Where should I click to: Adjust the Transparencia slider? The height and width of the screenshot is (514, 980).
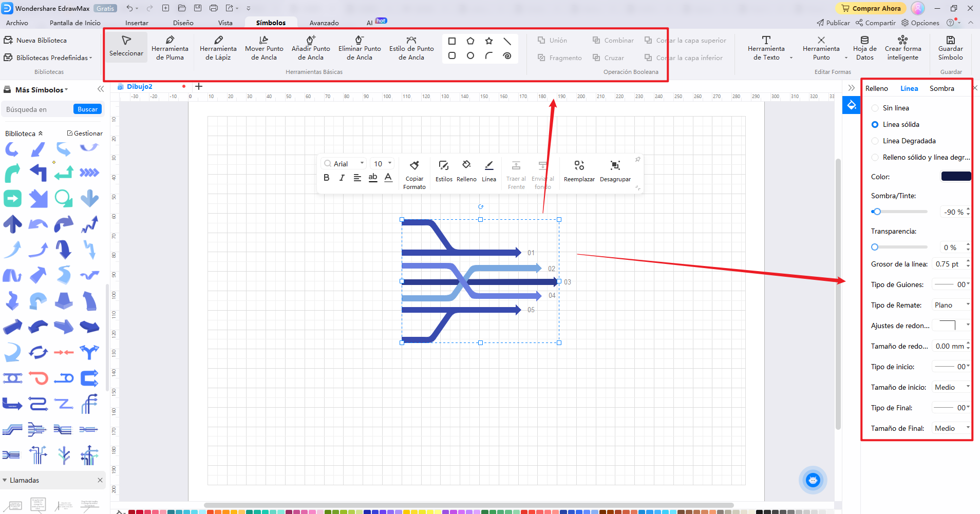[x=876, y=247]
